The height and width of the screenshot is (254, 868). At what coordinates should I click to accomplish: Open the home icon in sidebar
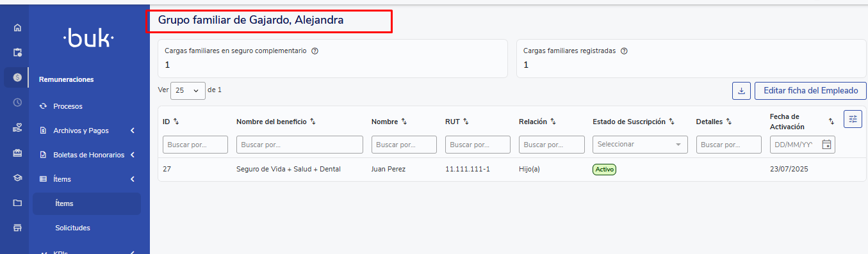[17, 28]
